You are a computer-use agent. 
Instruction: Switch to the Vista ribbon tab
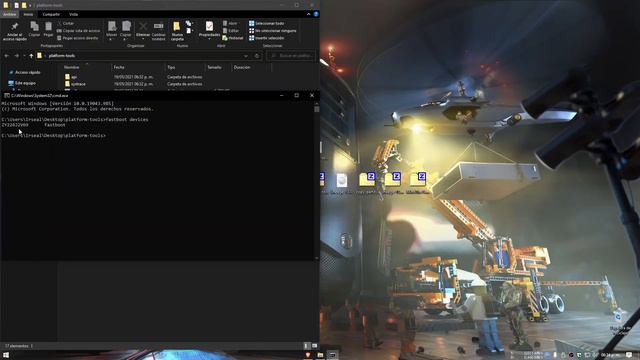73,14
